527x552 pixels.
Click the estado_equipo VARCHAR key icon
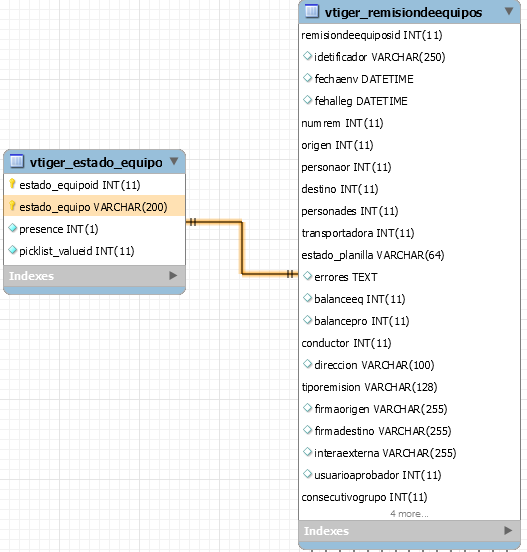(12, 206)
